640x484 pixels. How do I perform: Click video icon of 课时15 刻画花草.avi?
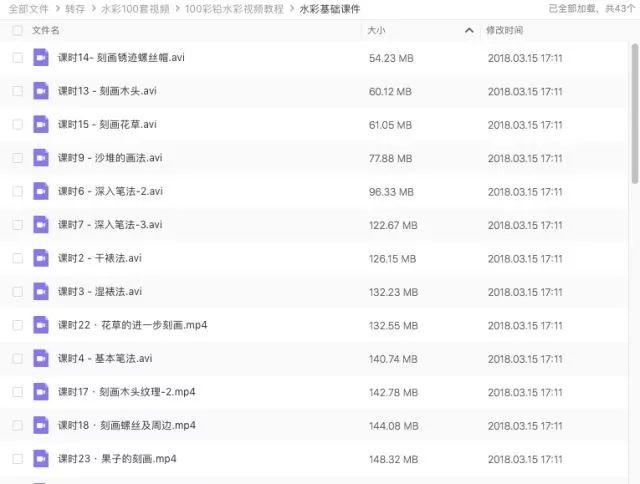(x=41, y=124)
